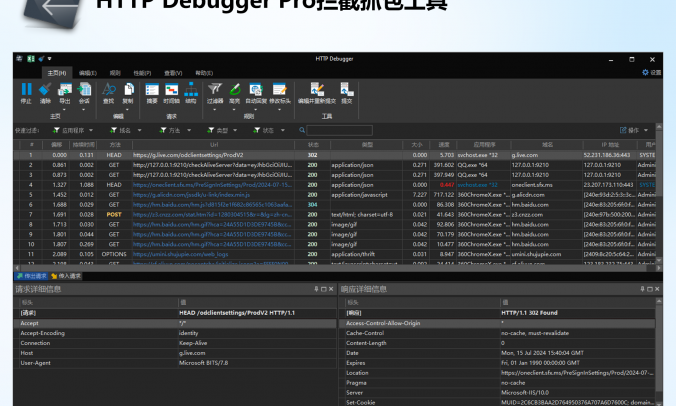
Task: Maximize the Response Details panel
Action: [650, 289]
